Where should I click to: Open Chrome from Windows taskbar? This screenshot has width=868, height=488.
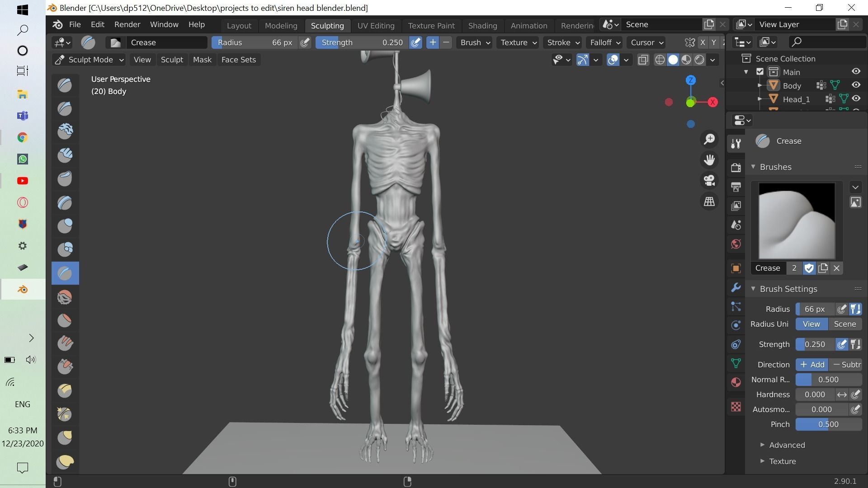click(22, 137)
